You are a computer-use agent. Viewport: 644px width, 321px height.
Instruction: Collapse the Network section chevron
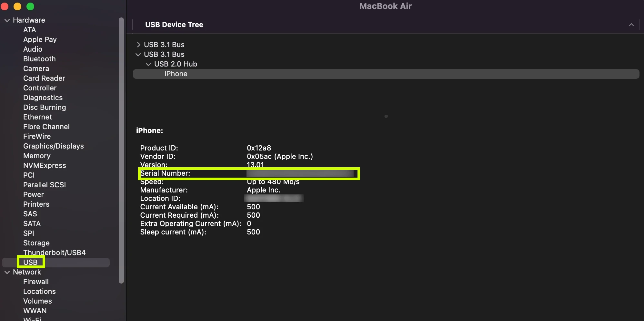pos(7,272)
